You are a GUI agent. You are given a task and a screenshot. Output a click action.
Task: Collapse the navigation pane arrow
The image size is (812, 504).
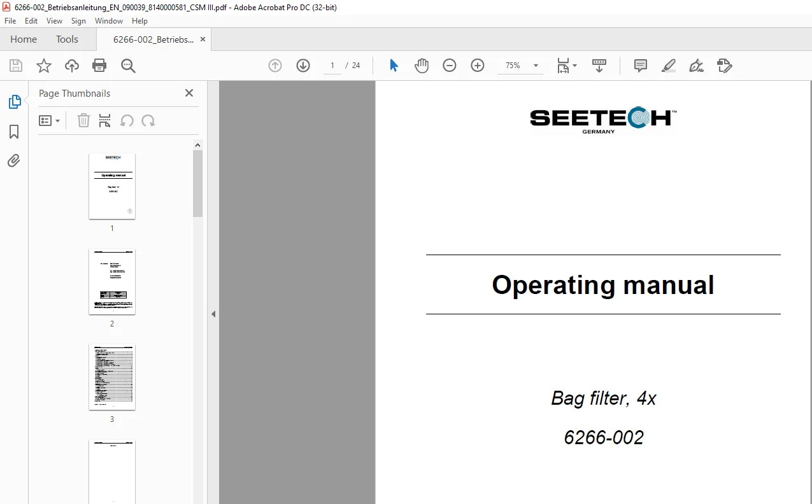tap(213, 314)
